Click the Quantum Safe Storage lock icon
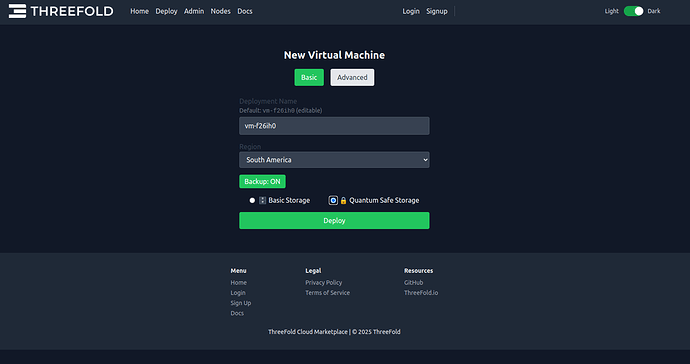Screen dimensions: 690x364 (x=343, y=200)
